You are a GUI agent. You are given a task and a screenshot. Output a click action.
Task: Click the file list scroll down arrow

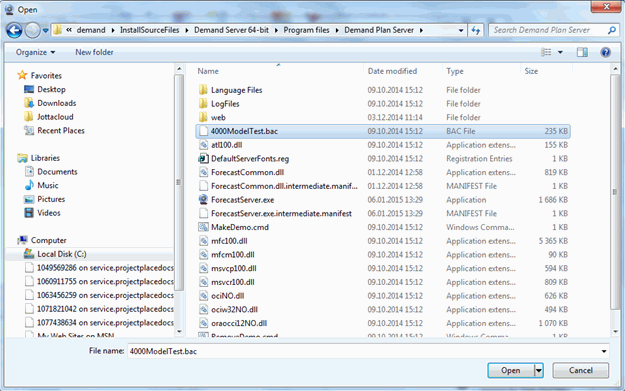point(615,331)
